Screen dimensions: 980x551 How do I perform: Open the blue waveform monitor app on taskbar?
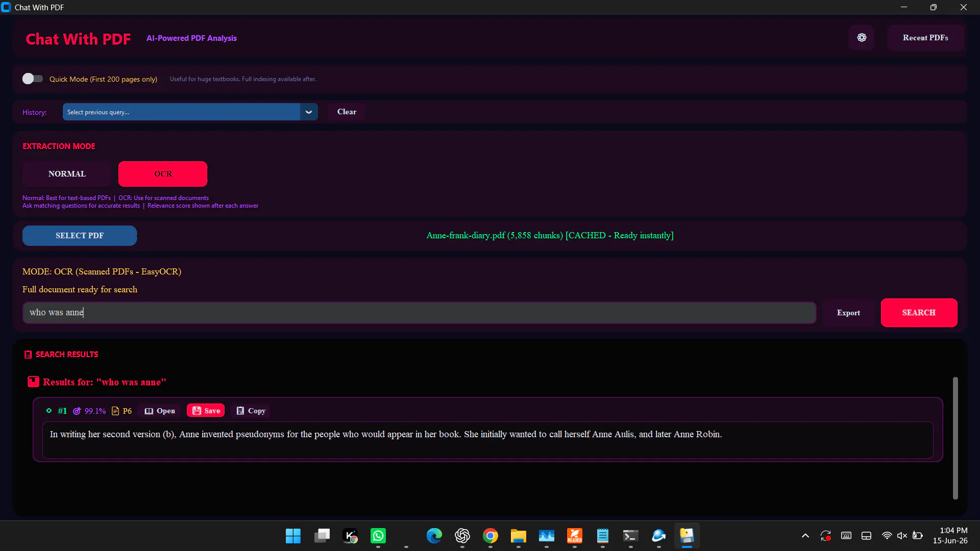click(x=547, y=536)
